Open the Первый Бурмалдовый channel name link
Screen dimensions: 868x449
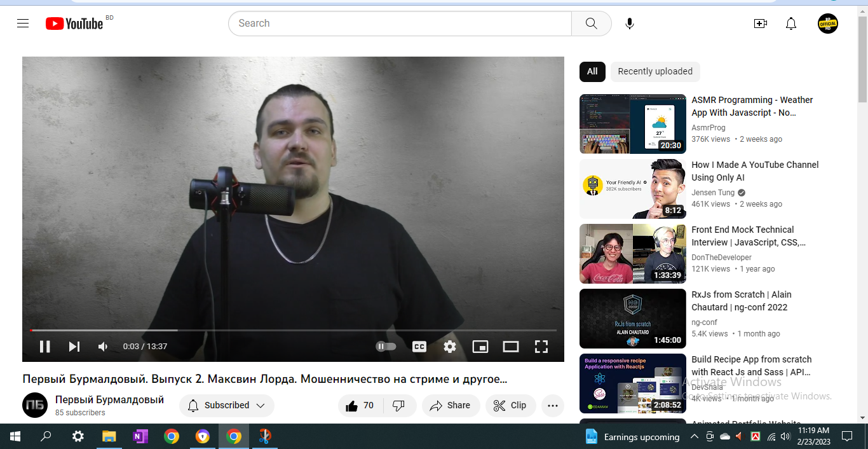tap(109, 400)
